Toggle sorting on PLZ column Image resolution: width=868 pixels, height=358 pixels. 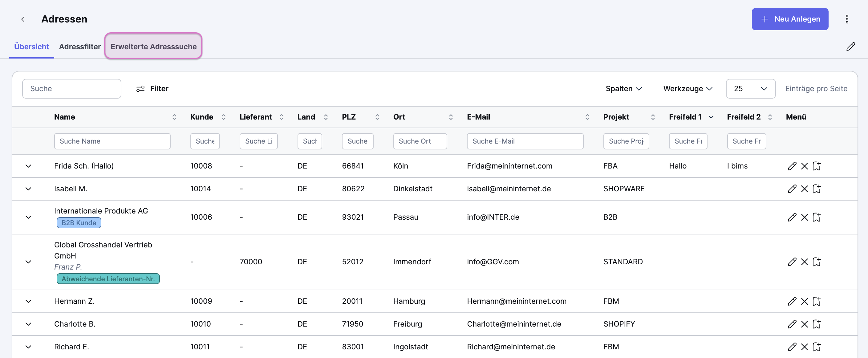tap(377, 117)
